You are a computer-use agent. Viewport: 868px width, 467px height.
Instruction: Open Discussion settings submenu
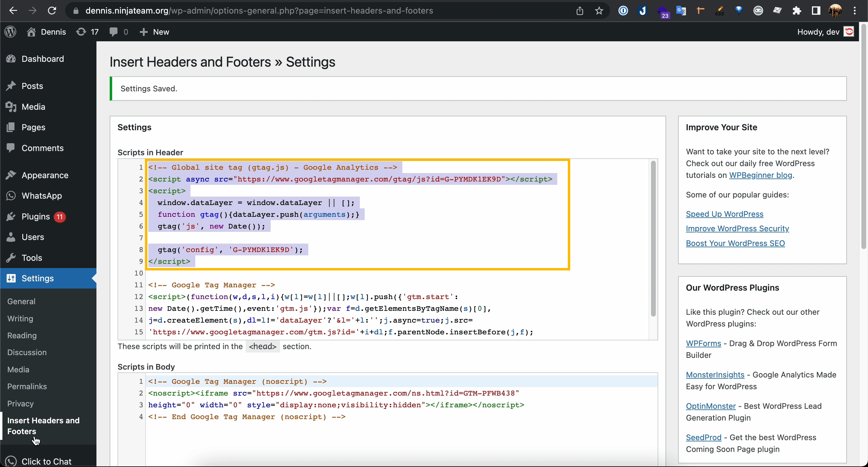coord(27,352)
